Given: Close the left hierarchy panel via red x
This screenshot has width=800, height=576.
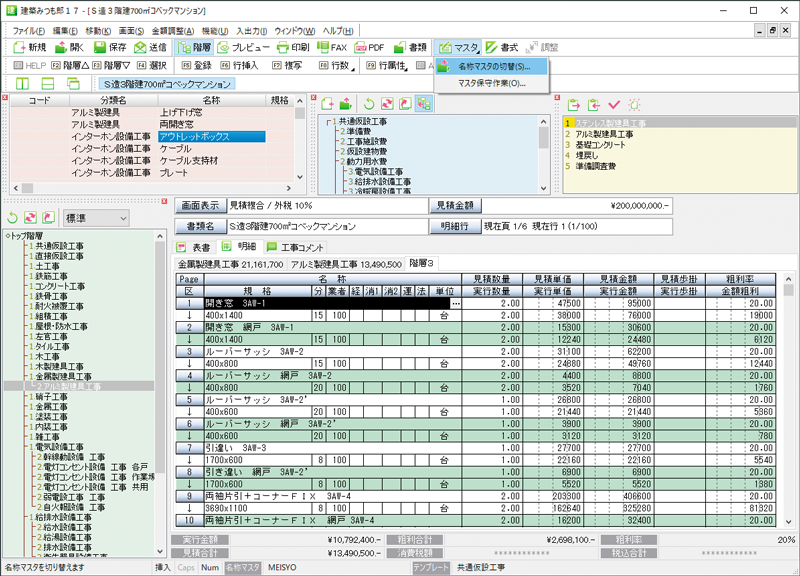Looking at the screenshot, I should pos(164,202).
